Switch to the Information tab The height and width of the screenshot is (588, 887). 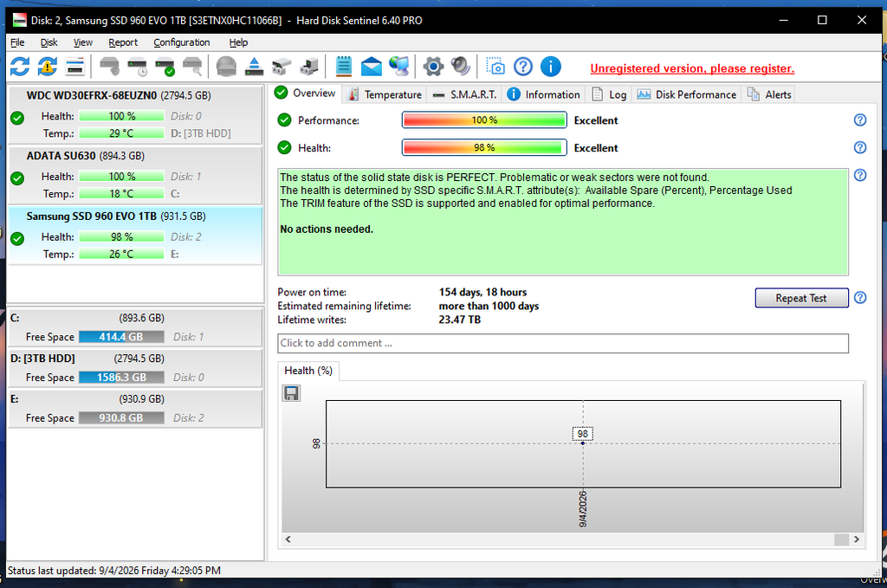(544, 94)
